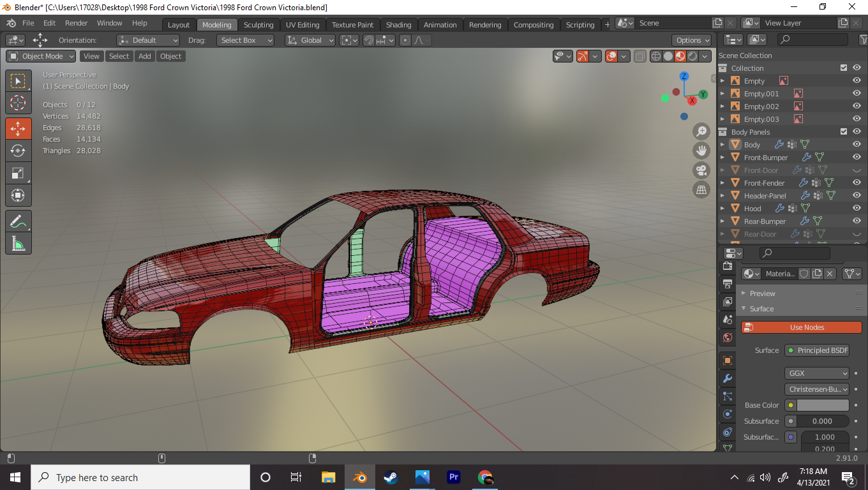Open the Output properties printer tab
This screenshot has width=868, height=490.
pos(727,283)
